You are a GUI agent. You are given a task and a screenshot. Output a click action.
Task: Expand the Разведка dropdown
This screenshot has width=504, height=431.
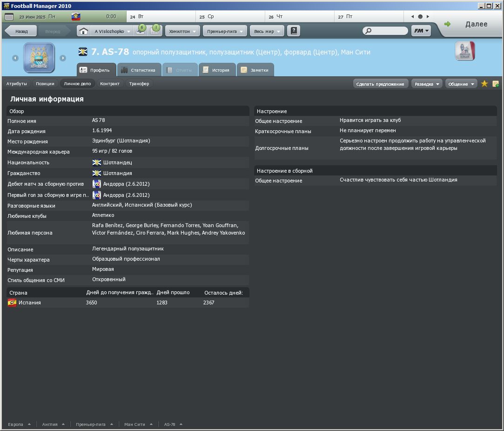point(427,84)
